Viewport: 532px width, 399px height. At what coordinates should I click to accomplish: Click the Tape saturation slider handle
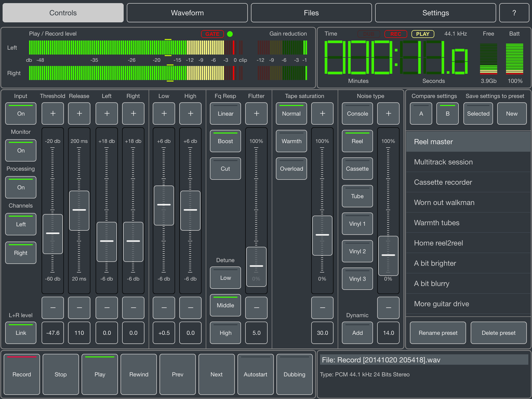(323, 235)
